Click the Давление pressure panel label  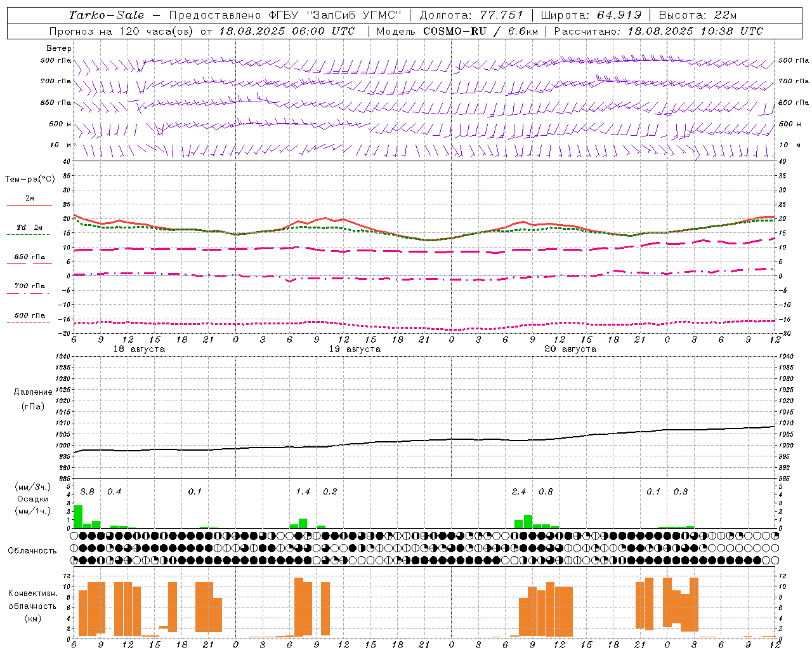click(x=33, y=392)
